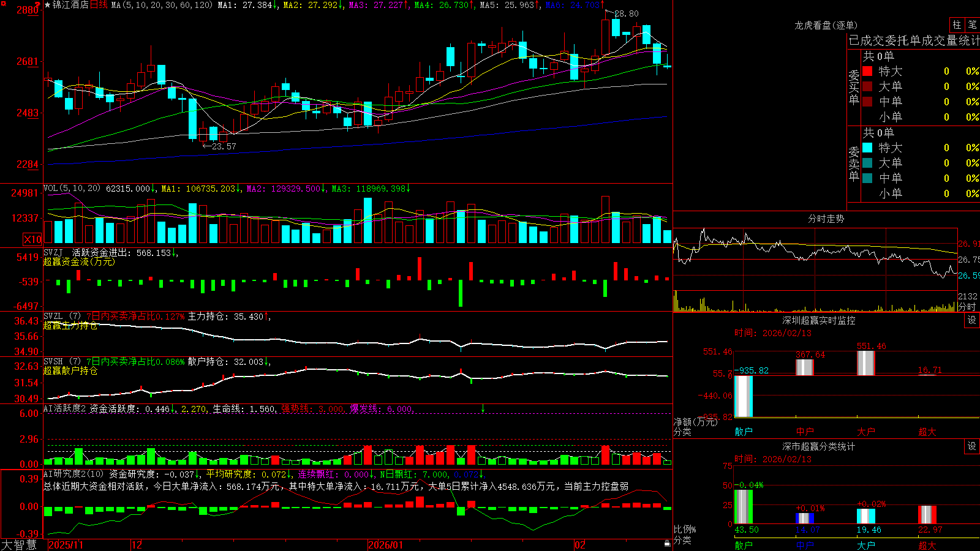This screenshot has height=551, width=980.
Task: Click the 02 month marker on the date axis
Action: 580,545
